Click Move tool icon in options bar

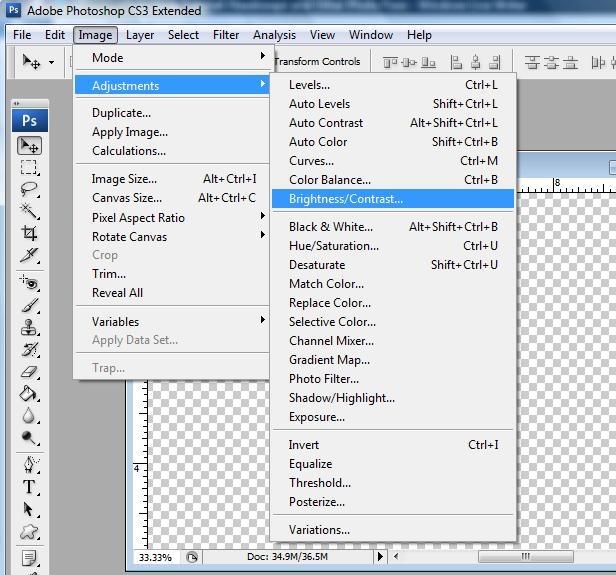[x=31, y=62]
